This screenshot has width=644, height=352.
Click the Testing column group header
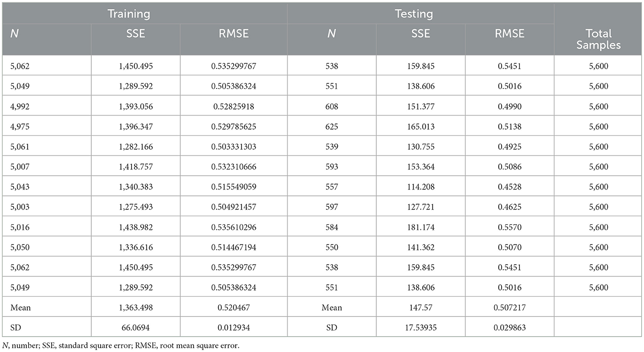[x=414, y=14]
